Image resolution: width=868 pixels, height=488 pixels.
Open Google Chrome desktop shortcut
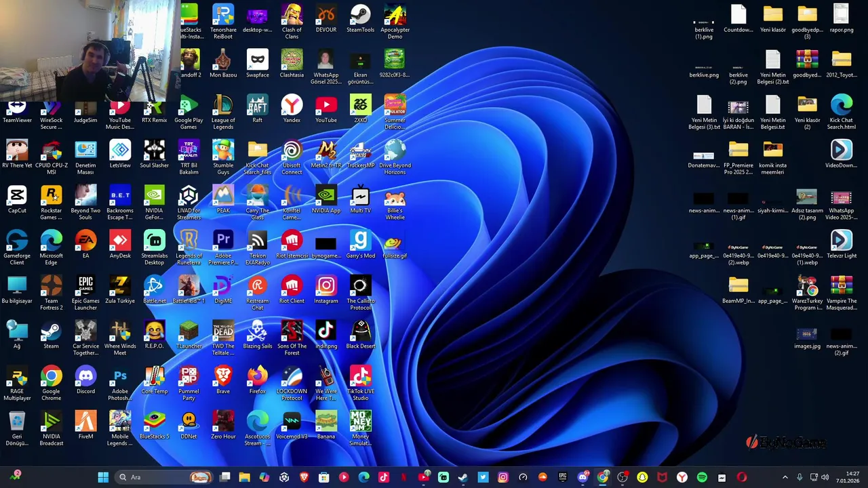point(52,384)
